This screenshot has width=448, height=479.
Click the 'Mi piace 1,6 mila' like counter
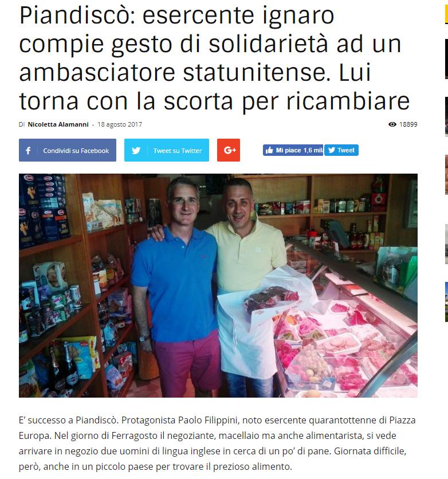[x=293, y=150]
